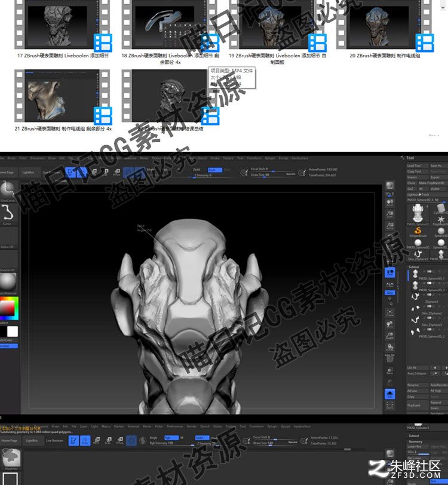Click the Zoom3D icon on right shelf
Screen dimensions: 448x485
pyautogui.click(x=390, y=336)
